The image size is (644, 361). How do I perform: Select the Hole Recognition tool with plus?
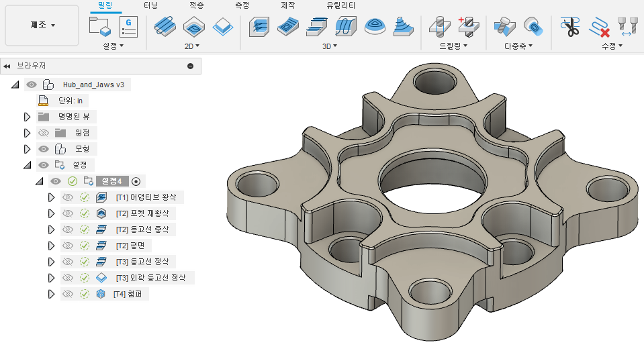tap(468, 27)
